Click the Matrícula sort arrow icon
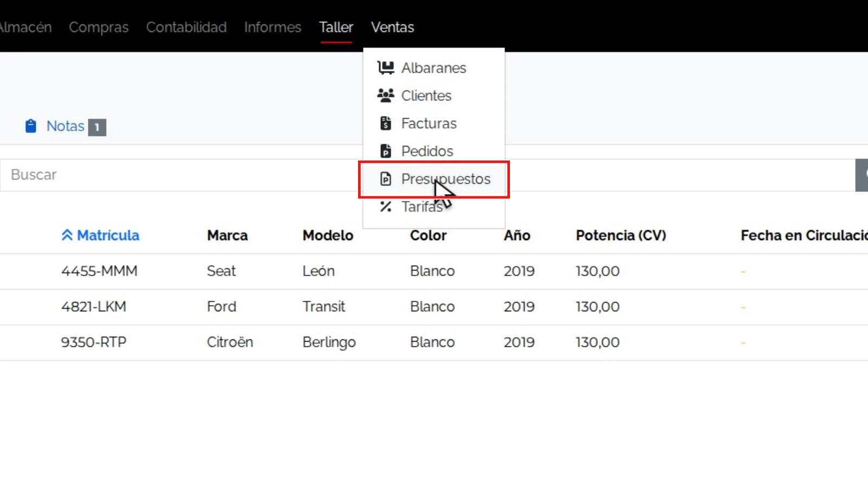This screenshot has width=868, height=488. 67,235
